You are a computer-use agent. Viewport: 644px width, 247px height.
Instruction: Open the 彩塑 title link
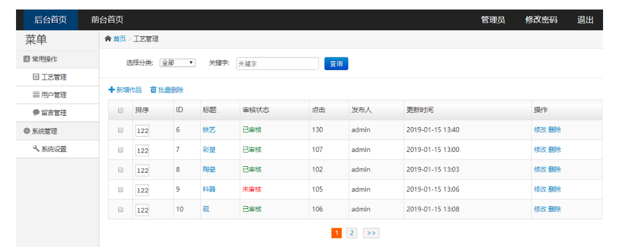[209, 150]
